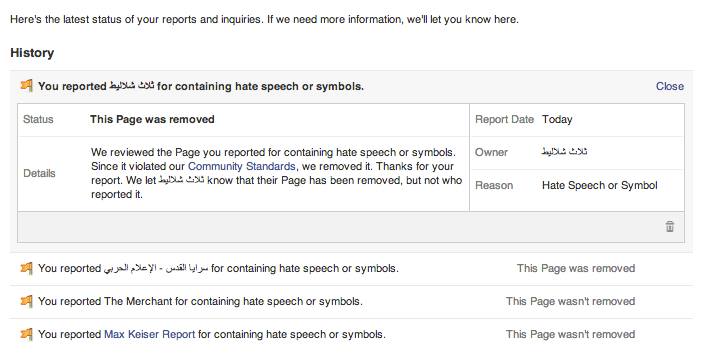Image resolution: width=708 pixels, height=363 pixels.
Task: Click 'This Page wasn't removed' for The Merchant
Action: [570, 302]
